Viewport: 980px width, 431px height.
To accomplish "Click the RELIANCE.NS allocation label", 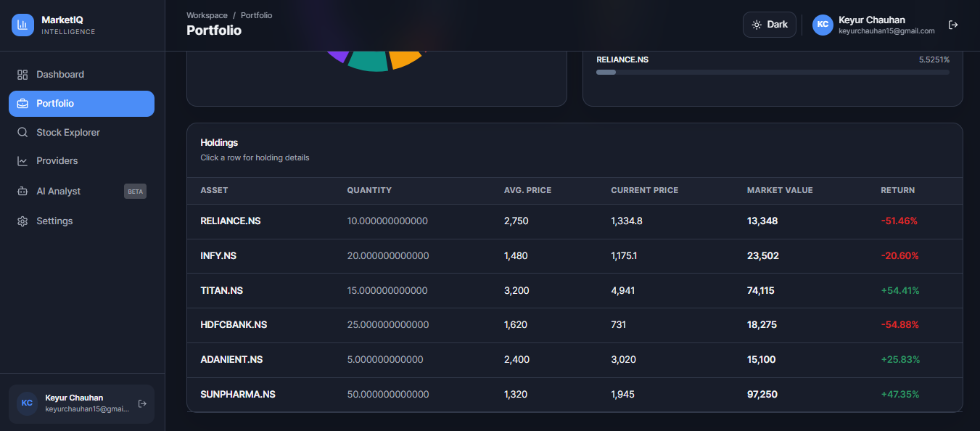I will pos(622,59).
